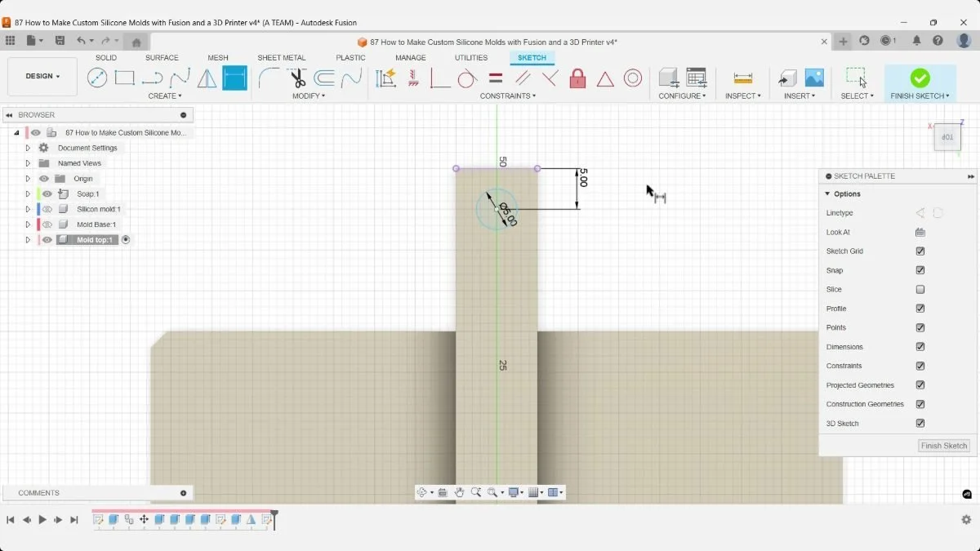980x551 pixels.
Task: Collapse the Options section in Sketch Palette
Action: [827, 194]
